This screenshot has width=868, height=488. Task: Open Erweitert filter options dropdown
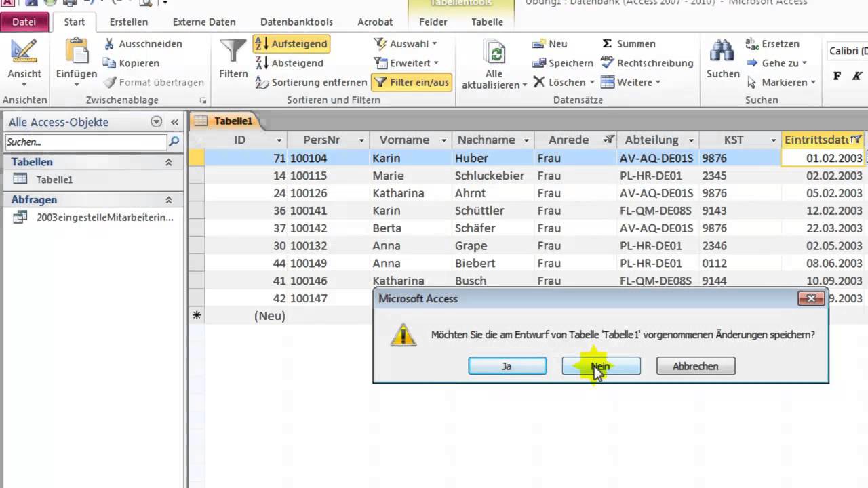click(406, 63)
